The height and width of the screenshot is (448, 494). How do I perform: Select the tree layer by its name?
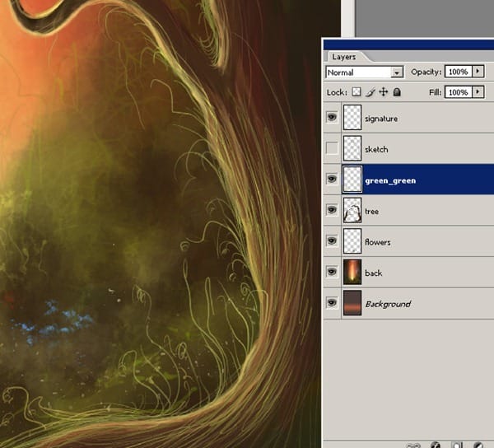click(372, 212)
